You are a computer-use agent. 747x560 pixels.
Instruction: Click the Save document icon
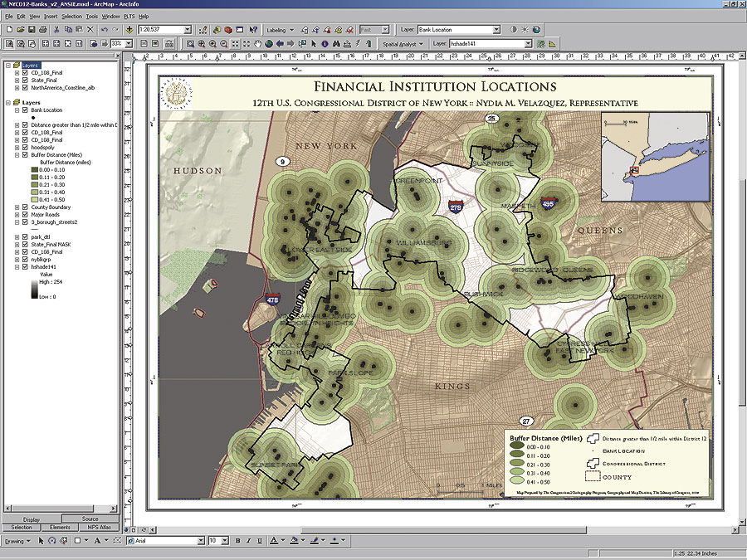[x=31, y=30]
